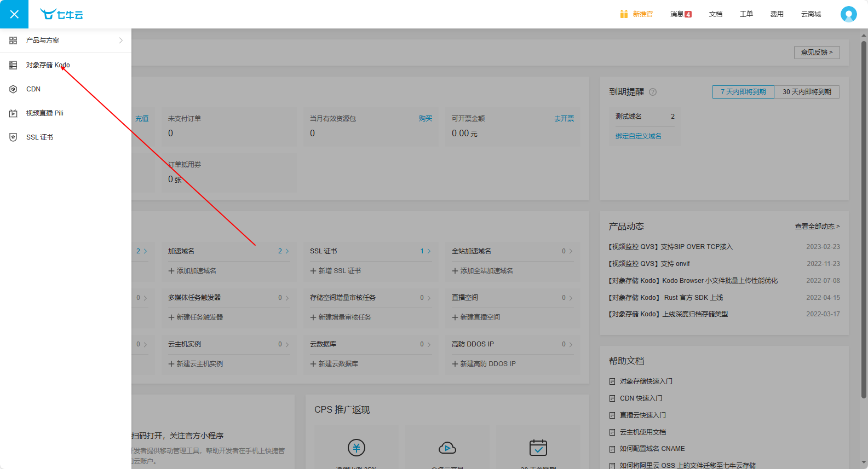Open 文档 menu in header
This screenshot has height=469, width=868.
(x=716, y=14)
